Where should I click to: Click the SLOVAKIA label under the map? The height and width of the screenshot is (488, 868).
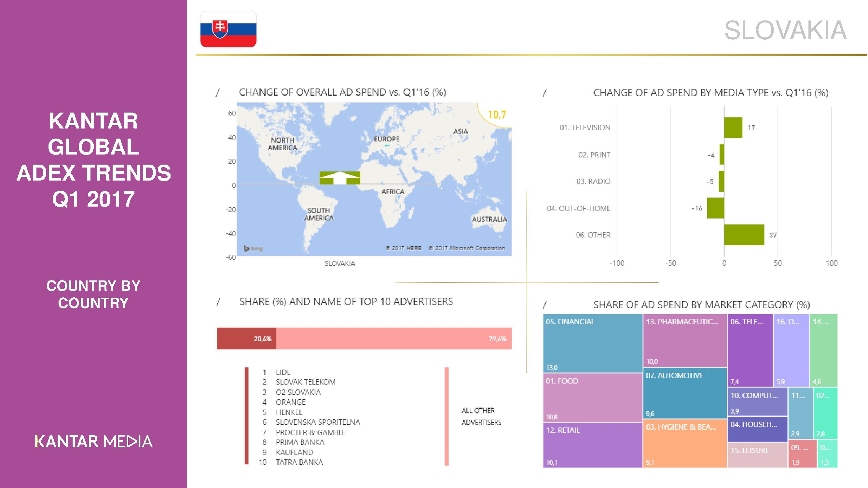point(340,264)
